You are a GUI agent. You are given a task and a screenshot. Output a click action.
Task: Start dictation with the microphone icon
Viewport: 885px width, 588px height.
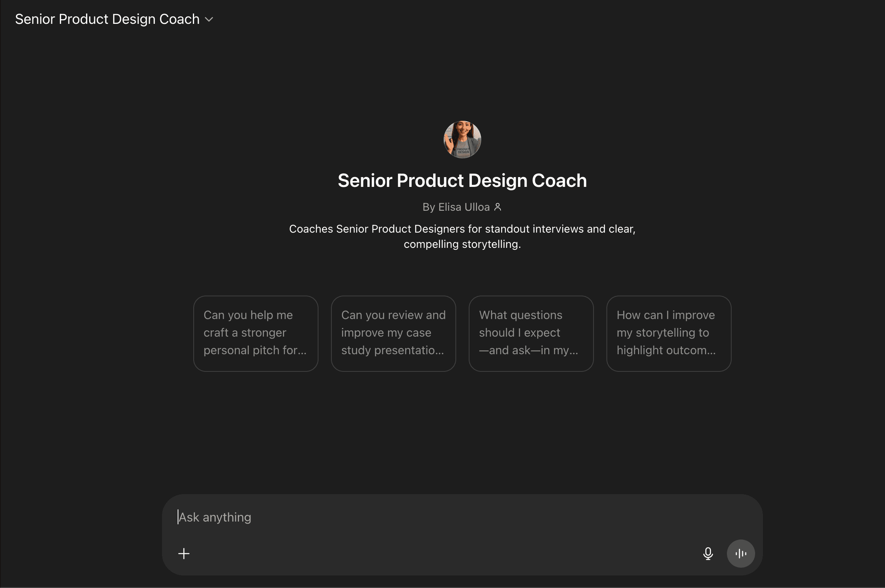coord(708,554)
